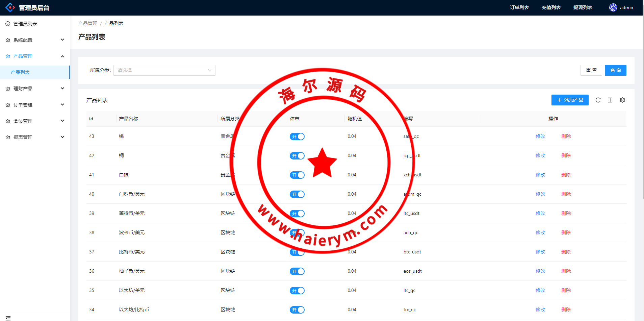
Task: Click 删除 link for 白银 row
Action: tap(566, 175)
